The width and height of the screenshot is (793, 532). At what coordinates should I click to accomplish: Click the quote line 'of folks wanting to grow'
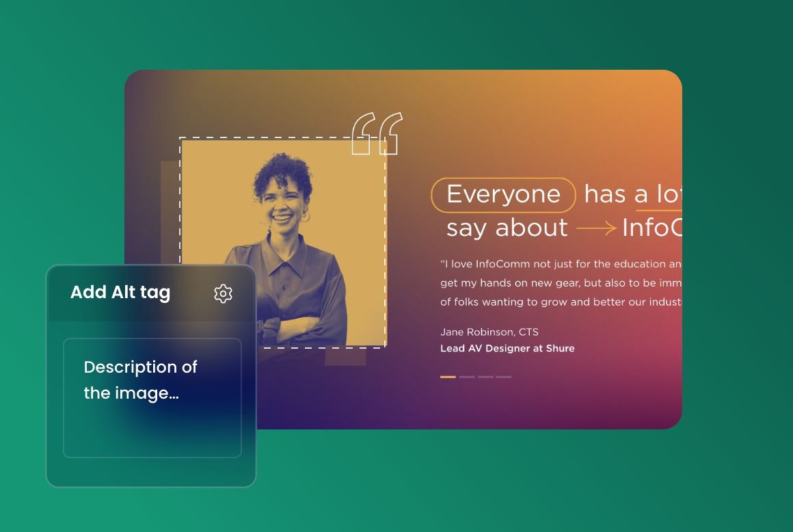coord(561,302)
